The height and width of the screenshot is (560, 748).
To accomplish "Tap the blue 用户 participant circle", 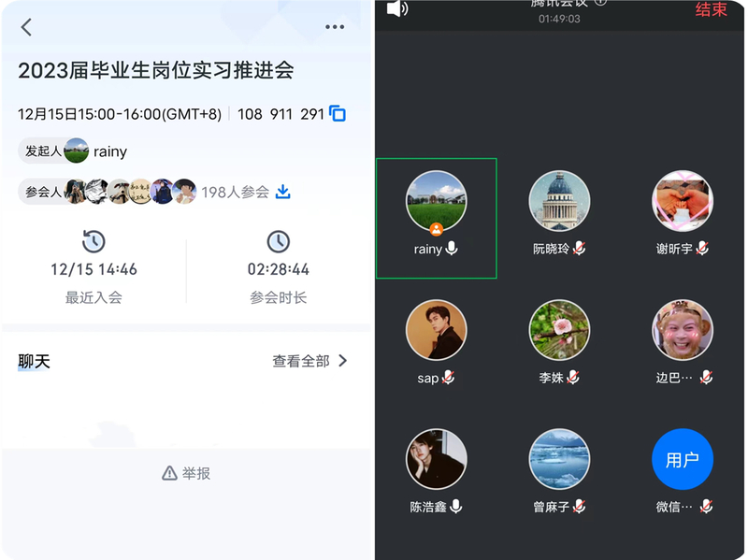I will [x=682, y=459].
